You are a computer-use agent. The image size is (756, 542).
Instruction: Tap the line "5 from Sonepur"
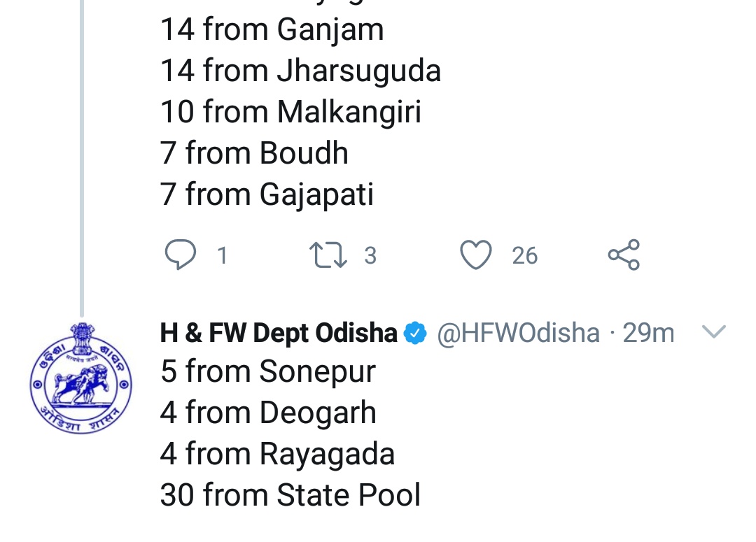[268, 371]
